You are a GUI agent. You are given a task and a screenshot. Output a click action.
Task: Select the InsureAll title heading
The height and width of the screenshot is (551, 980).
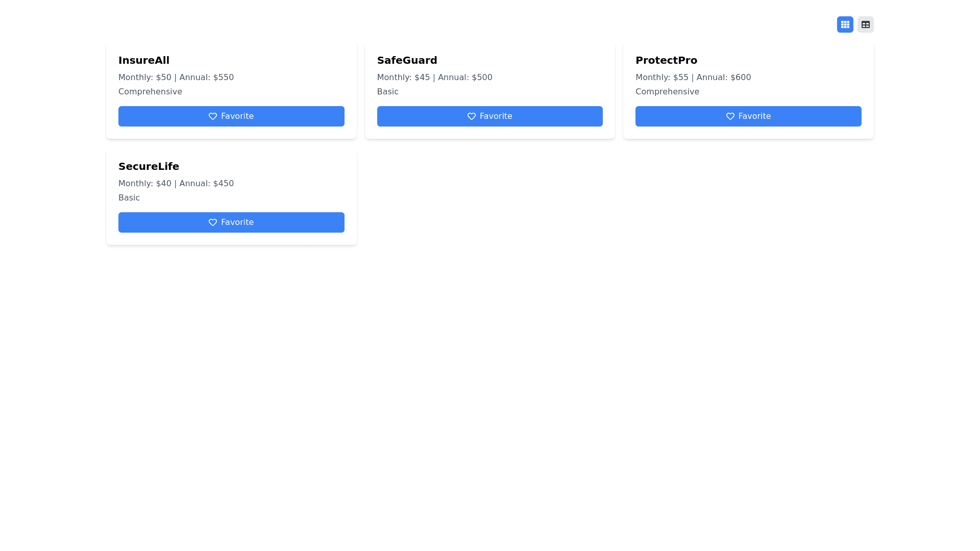144,60
